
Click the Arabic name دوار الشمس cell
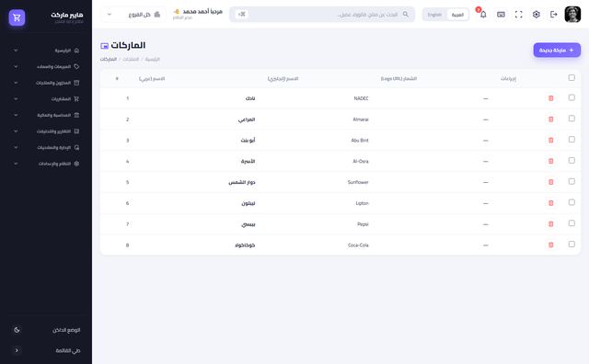[242, 182]
